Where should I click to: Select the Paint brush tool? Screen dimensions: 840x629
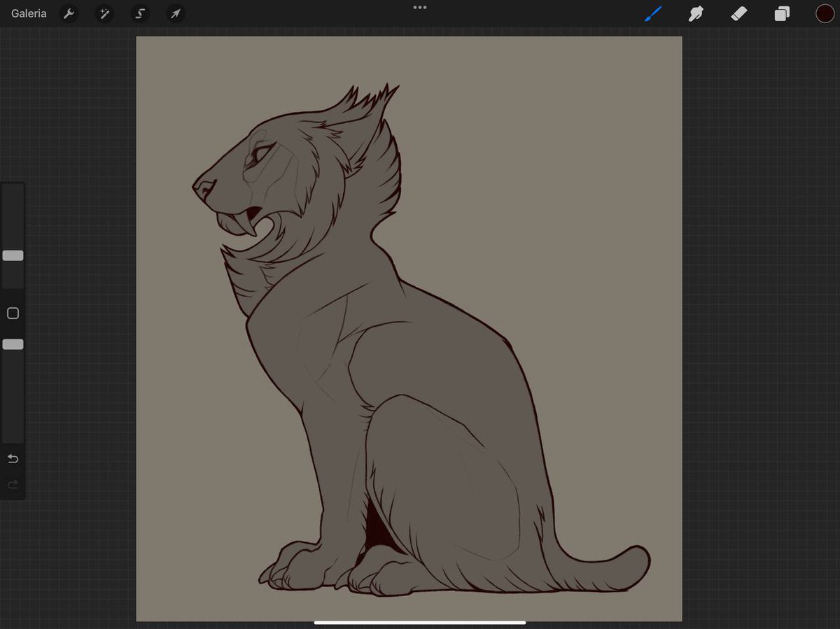(x=653, y=13)
